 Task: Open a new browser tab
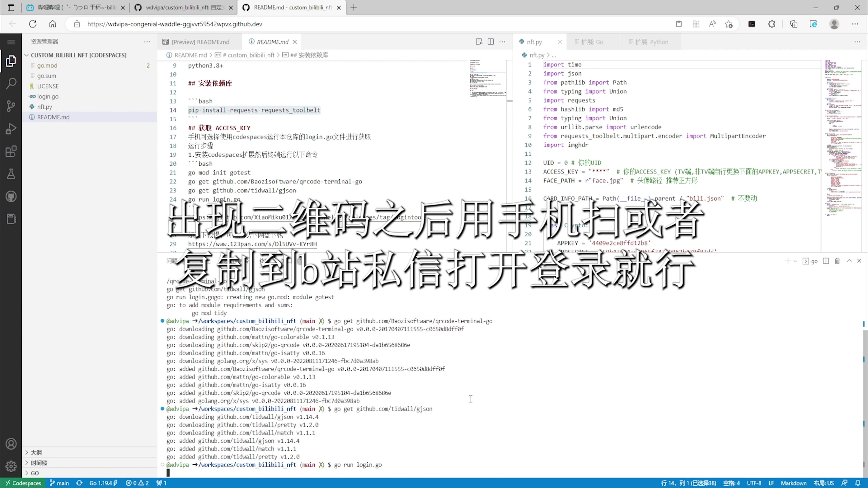coord(354,7)
